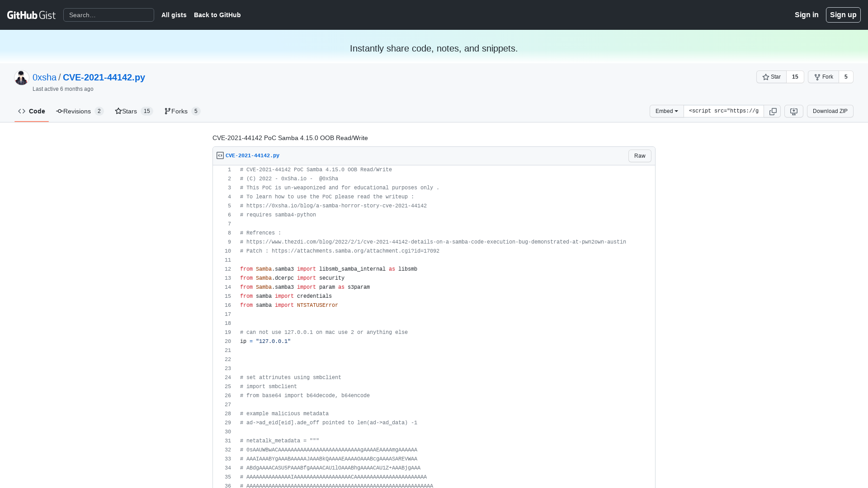Focus the gist Search box

pyautogui.click(x=108, y=15)
